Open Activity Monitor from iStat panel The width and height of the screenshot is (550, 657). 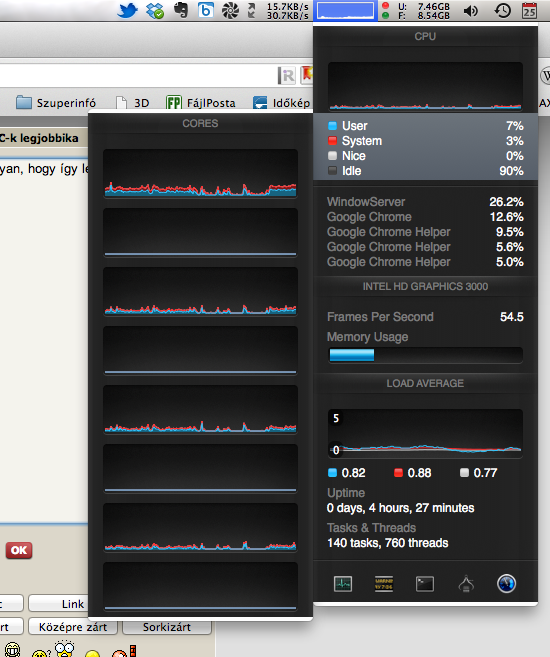coord(343,584)
